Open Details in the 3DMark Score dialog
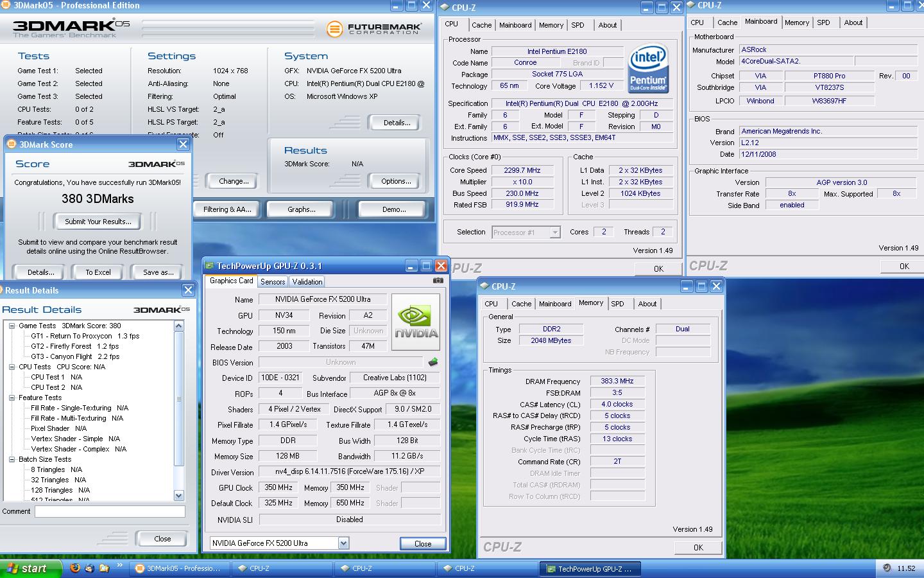The width and height of the screenshot is (924, 578). [x=41, y=272]
